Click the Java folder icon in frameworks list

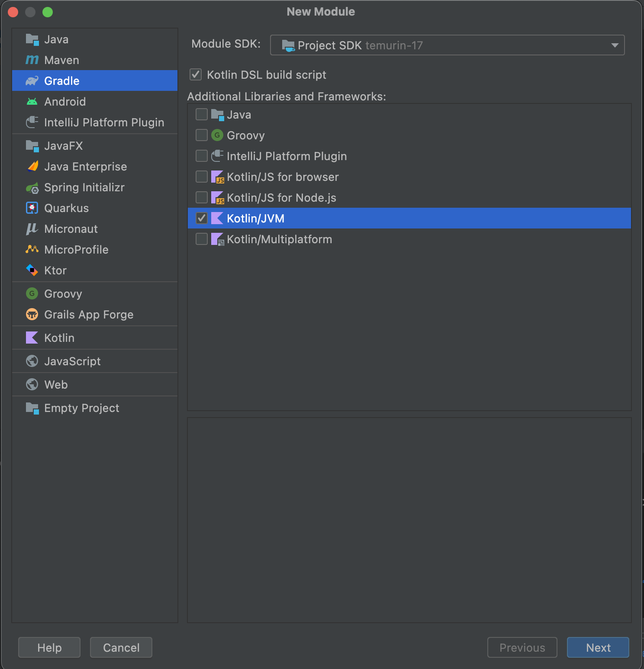[217, 115]
